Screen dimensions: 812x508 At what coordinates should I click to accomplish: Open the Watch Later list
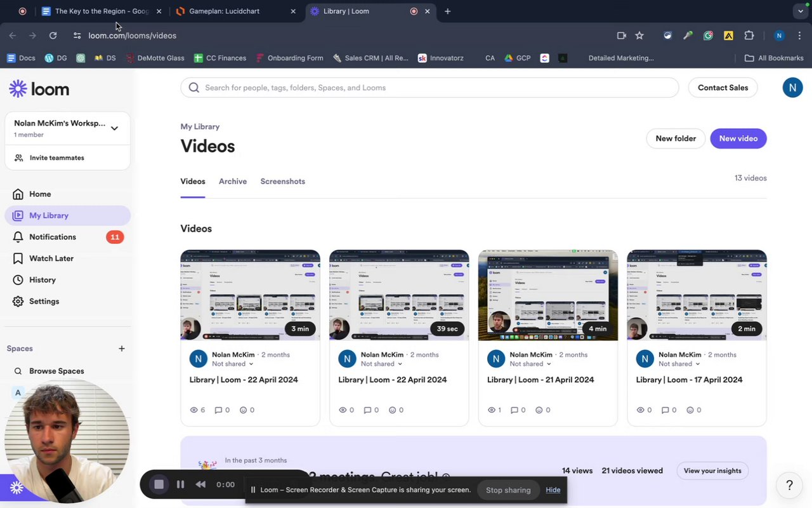point(51,258)
